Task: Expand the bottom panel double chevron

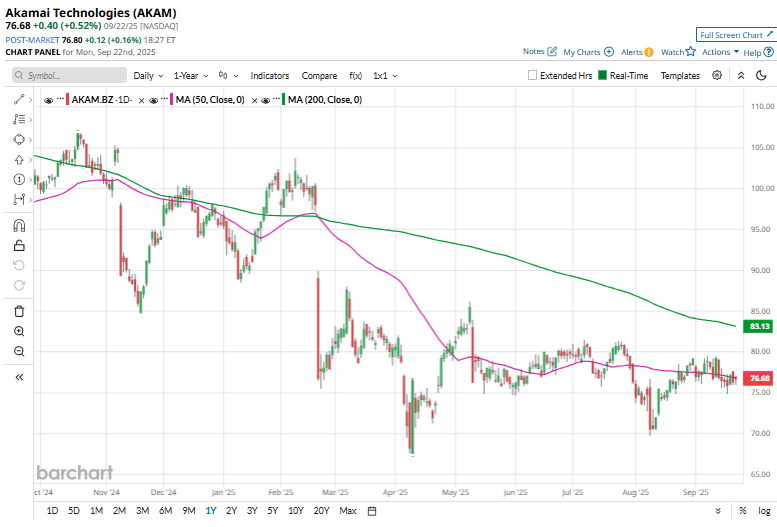Action: click(x=718, y=511)
